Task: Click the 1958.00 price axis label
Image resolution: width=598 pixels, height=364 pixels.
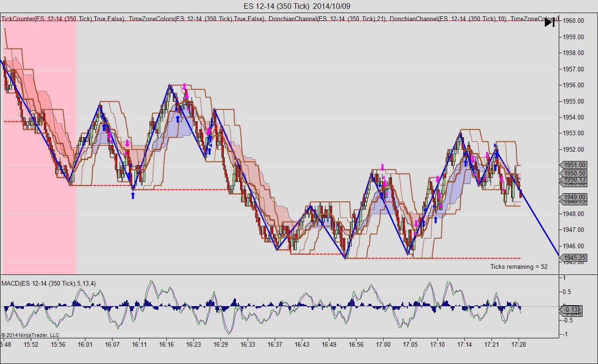Action: (574, 53)
